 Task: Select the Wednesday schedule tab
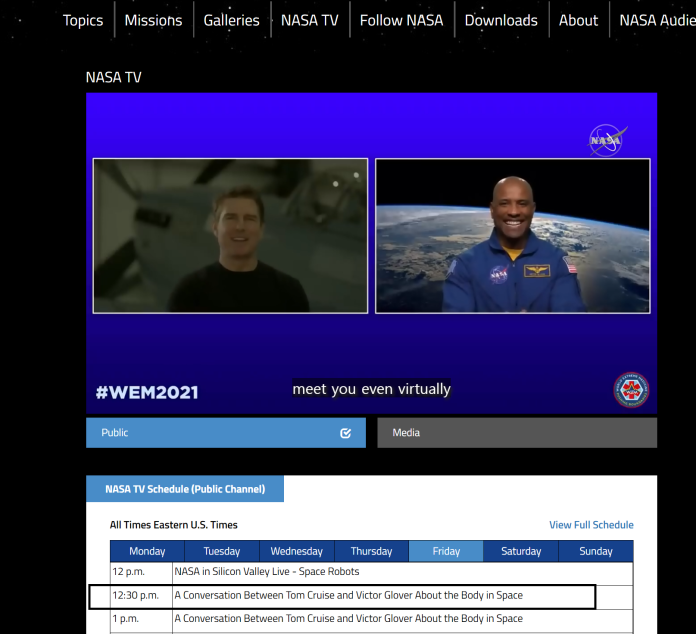click(x=297, y=551)
